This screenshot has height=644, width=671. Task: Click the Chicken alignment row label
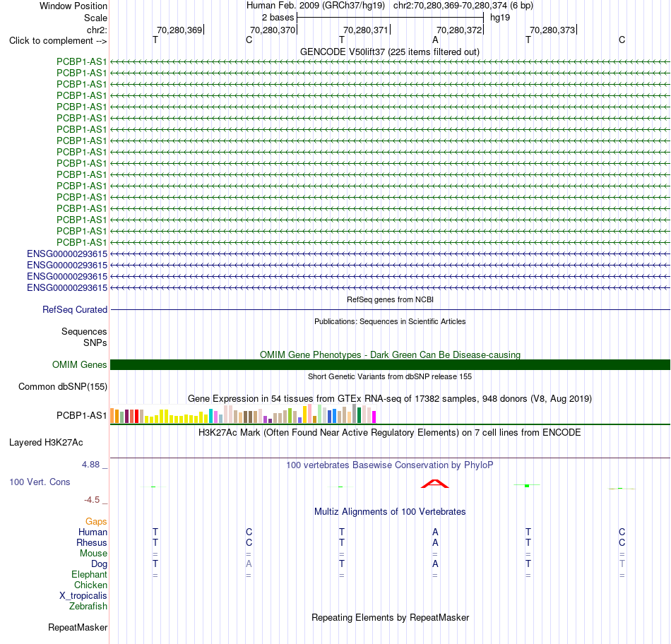tap(90, 585)
